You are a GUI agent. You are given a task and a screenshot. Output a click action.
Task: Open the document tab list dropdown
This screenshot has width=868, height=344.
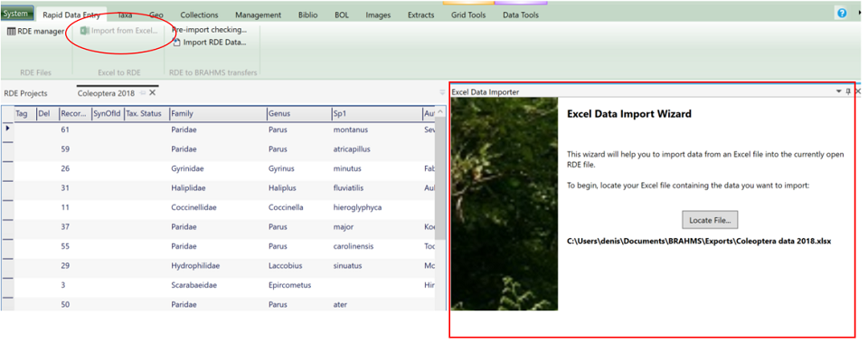point(442,92)
